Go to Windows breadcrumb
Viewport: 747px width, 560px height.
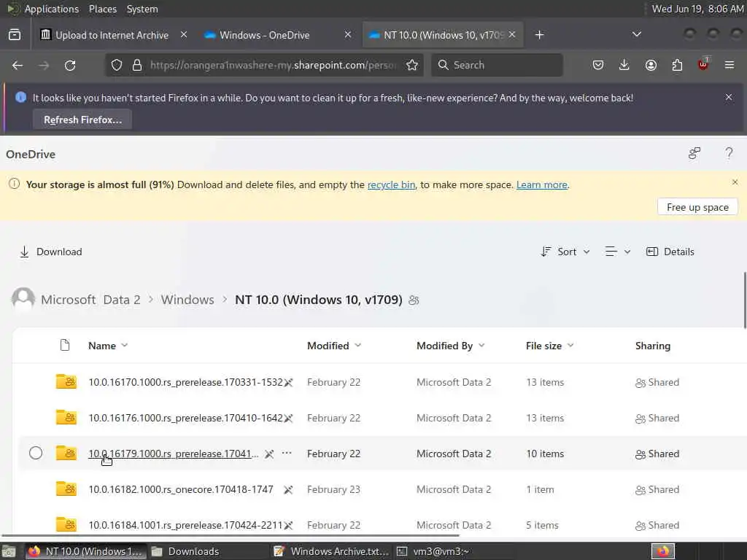pyautogui.click(x=187, y=300)
